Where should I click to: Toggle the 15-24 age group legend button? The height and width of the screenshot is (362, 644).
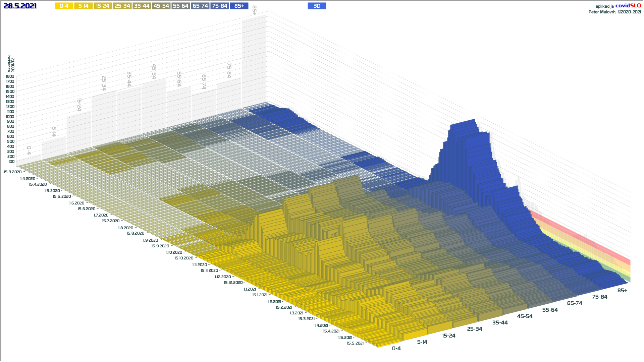pyautogui.click(x=103, y=6)
